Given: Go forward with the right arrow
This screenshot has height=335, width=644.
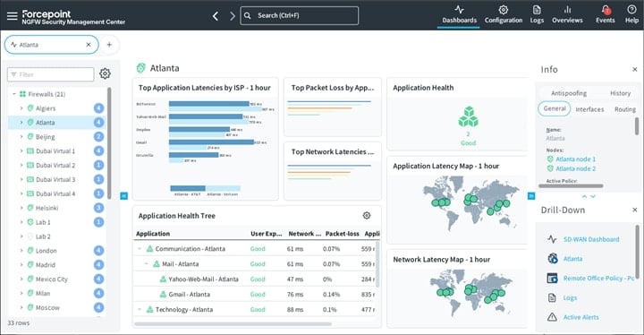Looking at the screenshot, I should coord(232,15).
